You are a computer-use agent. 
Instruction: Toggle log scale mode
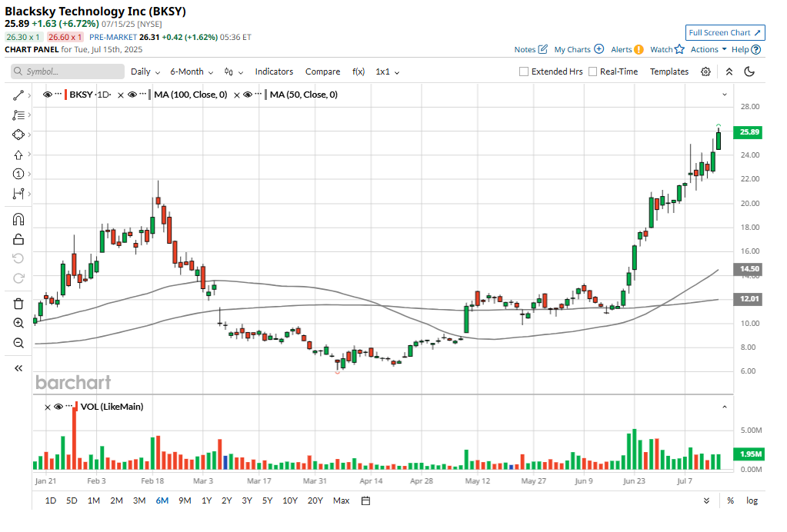tap(752, 501)
